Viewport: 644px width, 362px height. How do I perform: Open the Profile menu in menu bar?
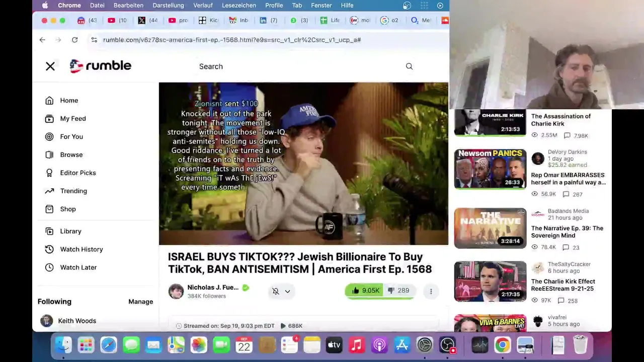[x=274, y=5]
